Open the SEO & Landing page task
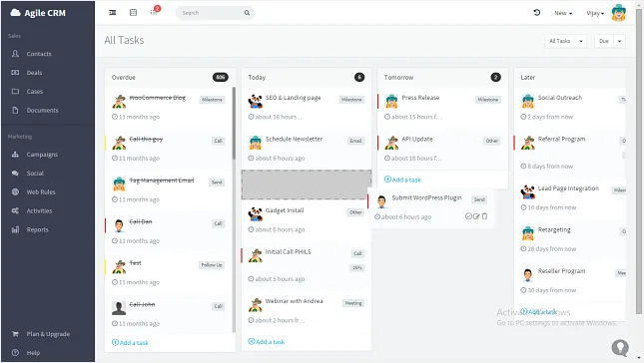644x363 pixels. point(293,98)
